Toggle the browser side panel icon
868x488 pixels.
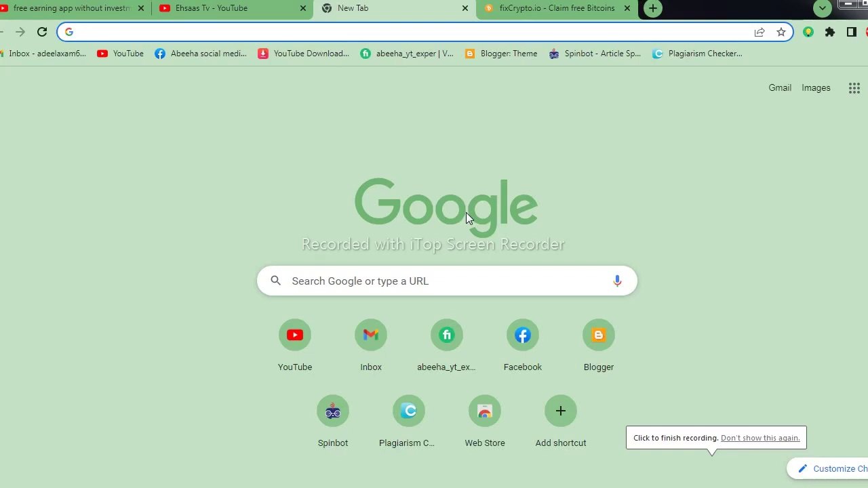(x=852, y=32)
